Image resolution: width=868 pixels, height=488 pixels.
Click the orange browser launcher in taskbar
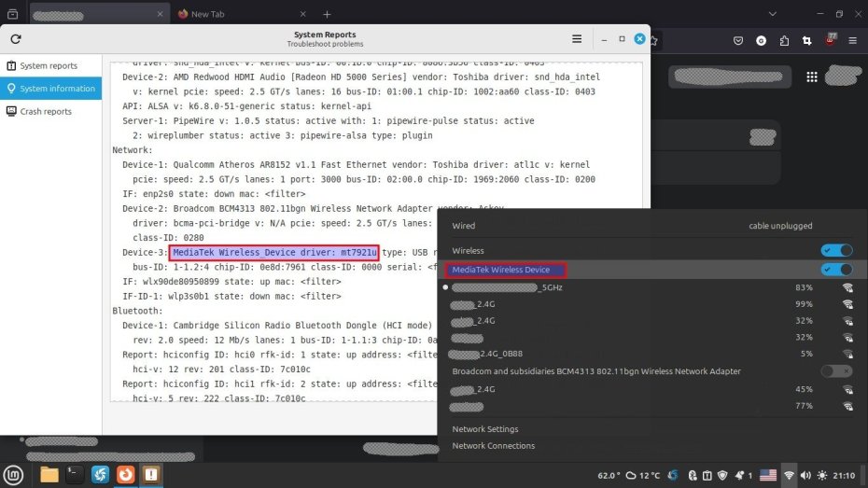[126, 475]
